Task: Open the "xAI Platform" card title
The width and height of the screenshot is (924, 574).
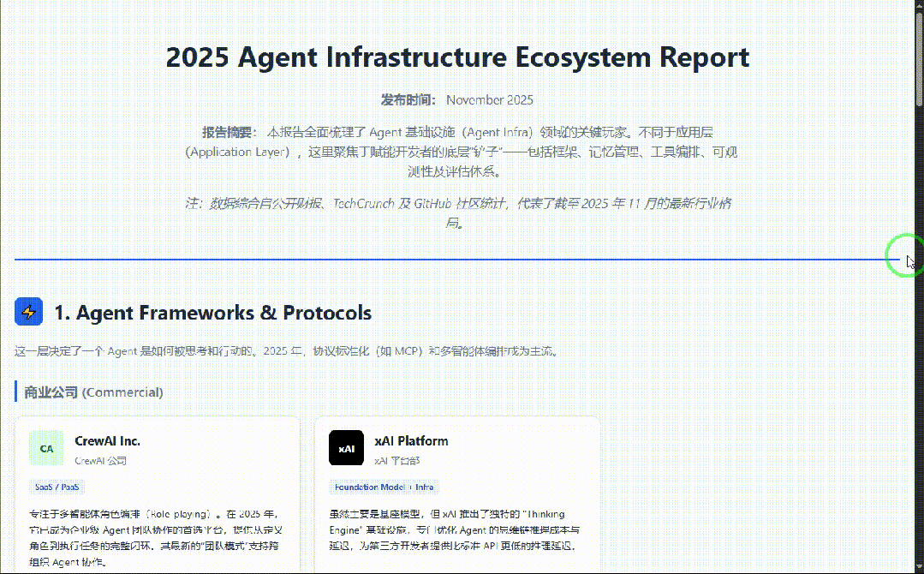Action: point(411,441)
